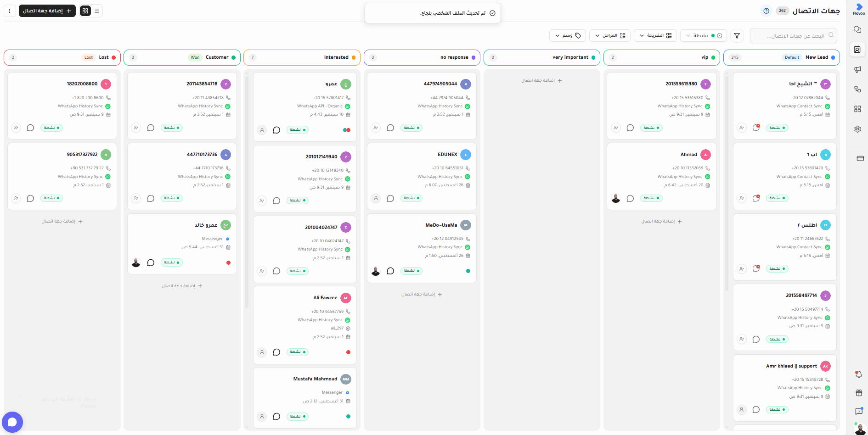868x435 pixels.
Task: Open the three-dot options menu
Action: point(10,11)
